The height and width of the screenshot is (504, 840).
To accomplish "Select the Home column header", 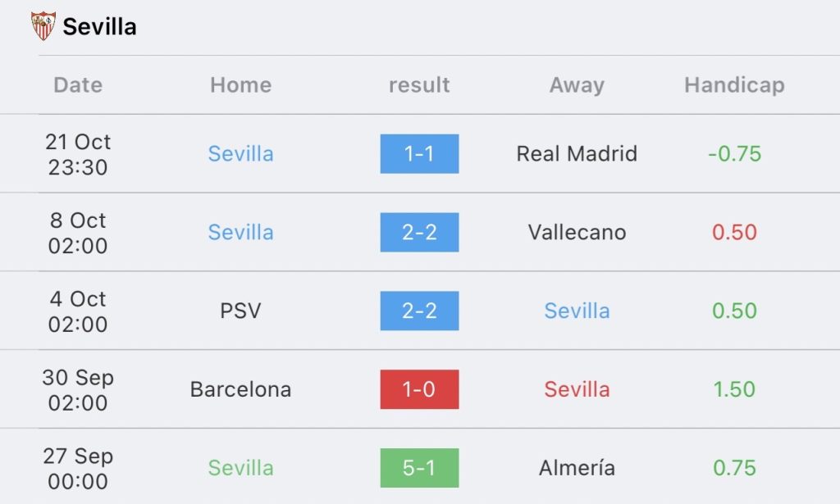I will 240,85.
